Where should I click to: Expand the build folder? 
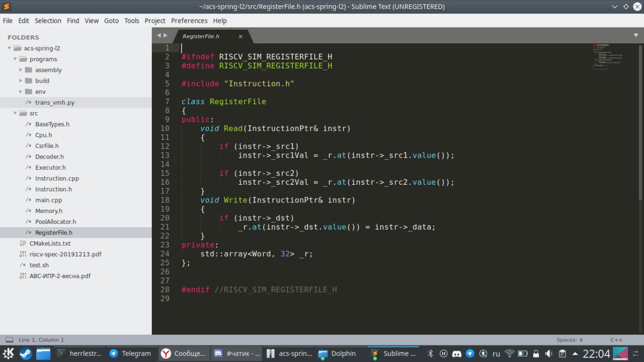21,81
